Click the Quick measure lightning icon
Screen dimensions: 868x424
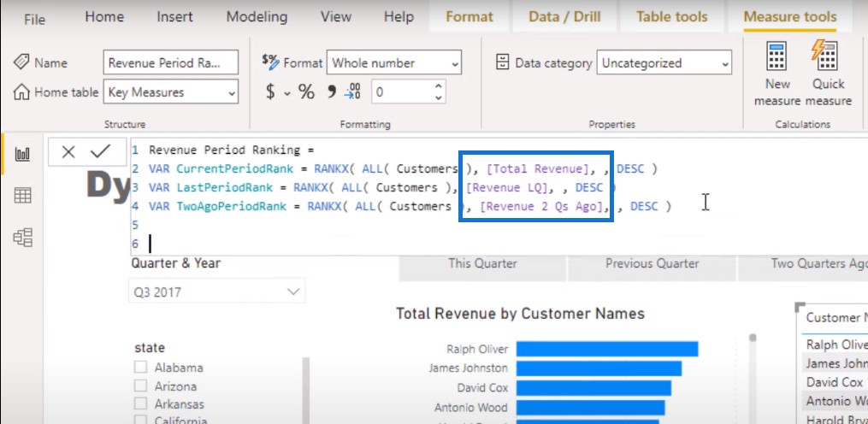826,57
